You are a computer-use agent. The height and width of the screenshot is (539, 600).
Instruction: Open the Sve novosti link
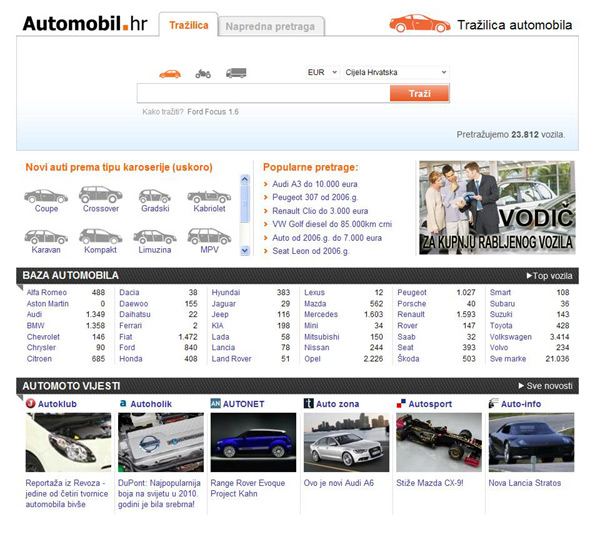545,386
